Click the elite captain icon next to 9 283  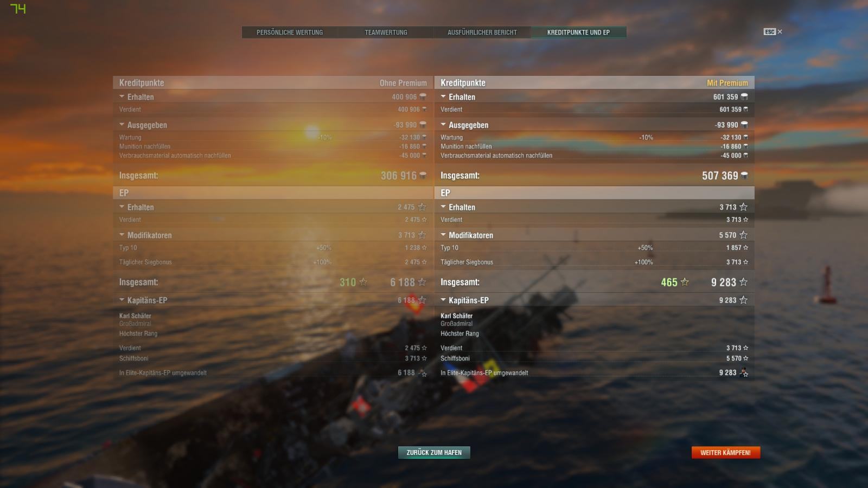744,373
